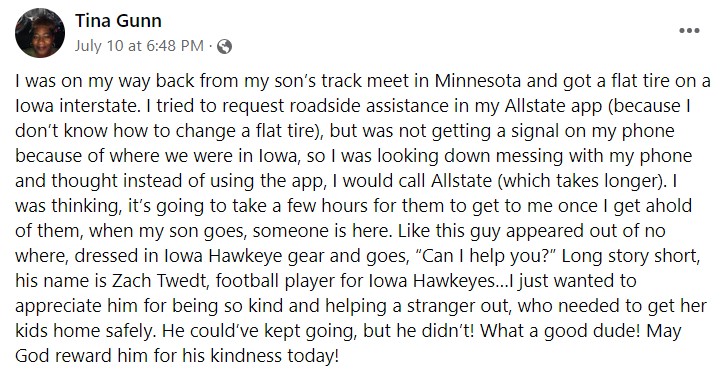The height and width of the screenshot is (373, 727).
Task: Click the words "few hours" in the post
Action: [328, 206]
